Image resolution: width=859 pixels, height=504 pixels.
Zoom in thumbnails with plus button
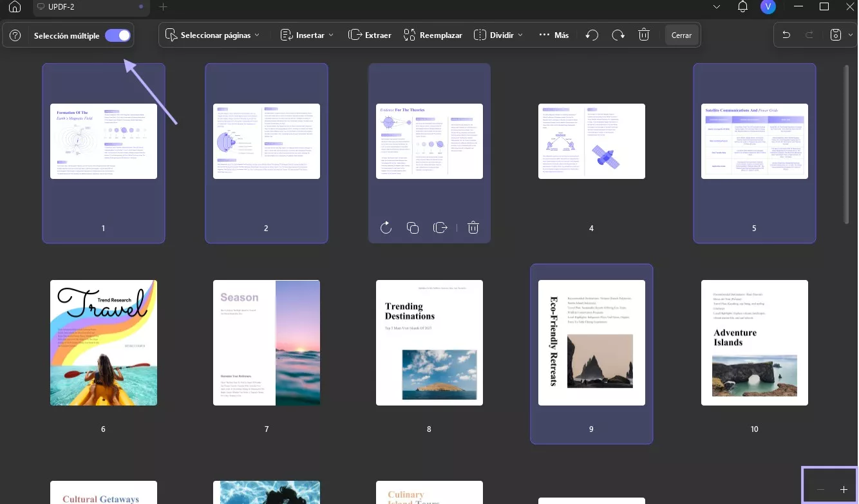(x=844, y=490)
